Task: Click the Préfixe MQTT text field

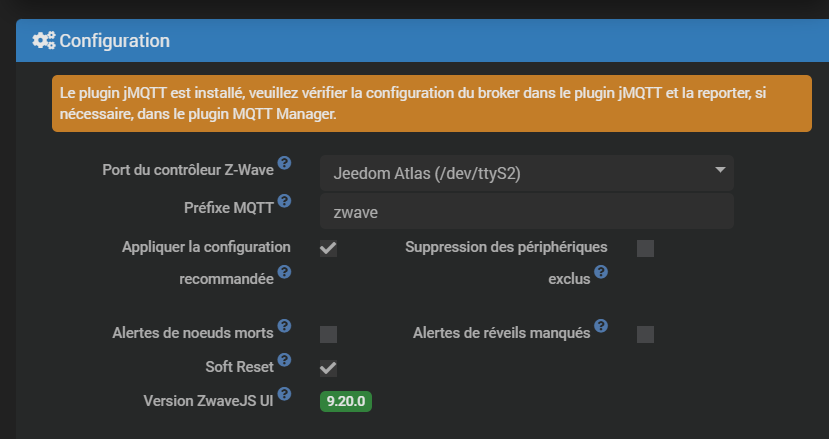Action: pos(526,212)
